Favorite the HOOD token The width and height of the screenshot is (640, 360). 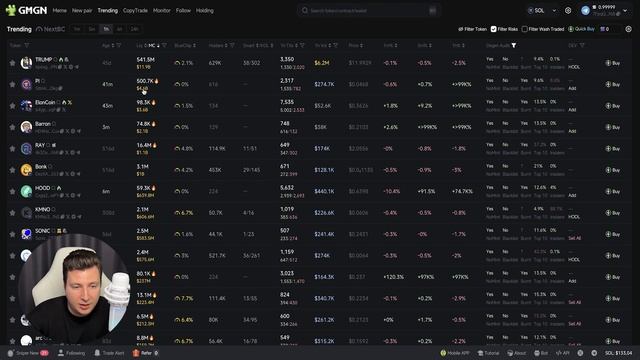click(x=12, y=191)
